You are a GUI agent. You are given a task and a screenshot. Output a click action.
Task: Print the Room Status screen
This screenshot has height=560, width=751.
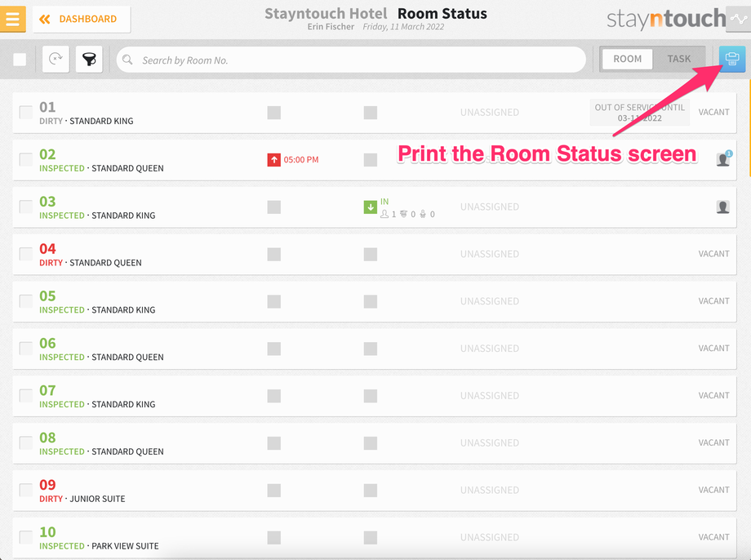click(x=732, y=59)
